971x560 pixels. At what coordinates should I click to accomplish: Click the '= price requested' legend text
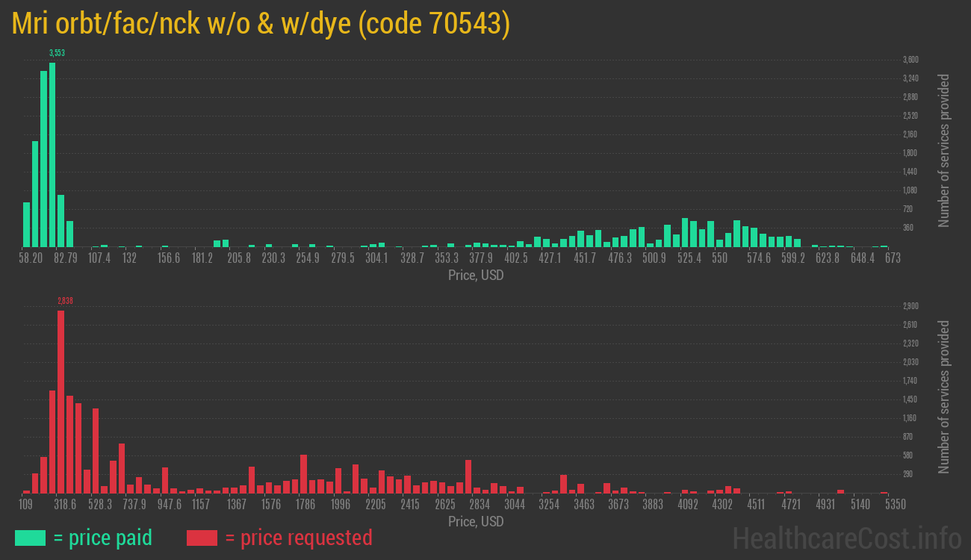click(x=298, y=538)
